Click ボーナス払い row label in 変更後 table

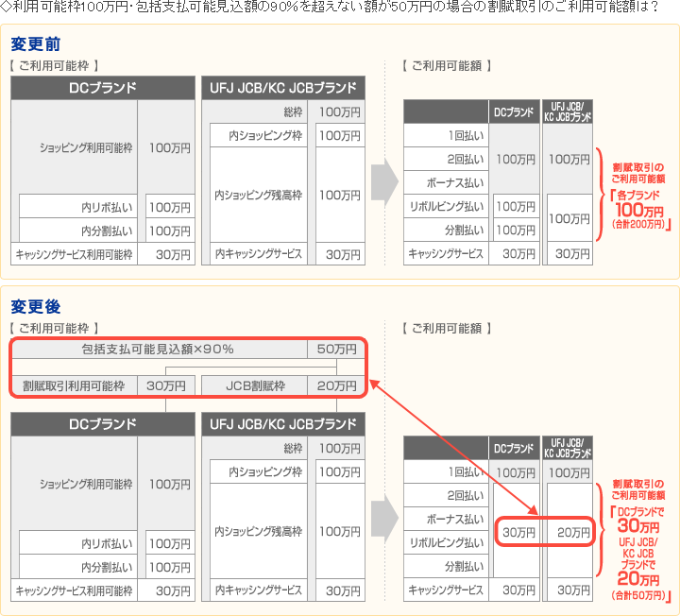(x=451, y=519)
